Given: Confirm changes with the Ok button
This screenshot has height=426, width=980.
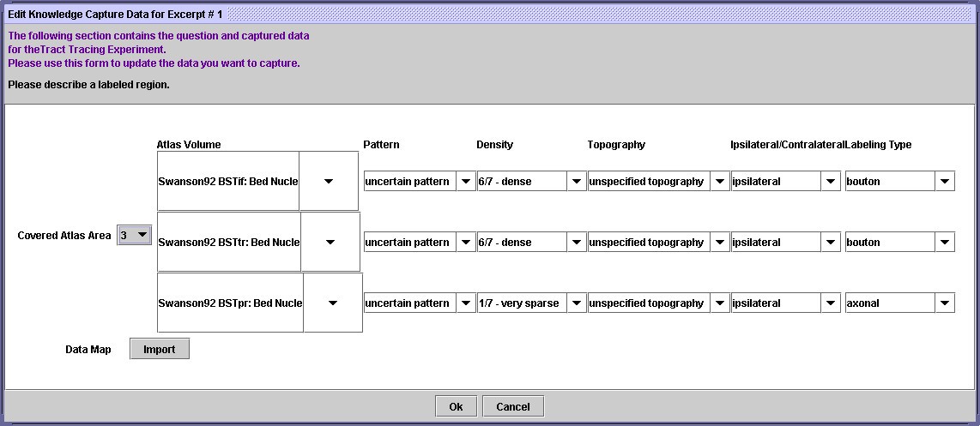Looking at the screenshot, I should tap(456, 406).
